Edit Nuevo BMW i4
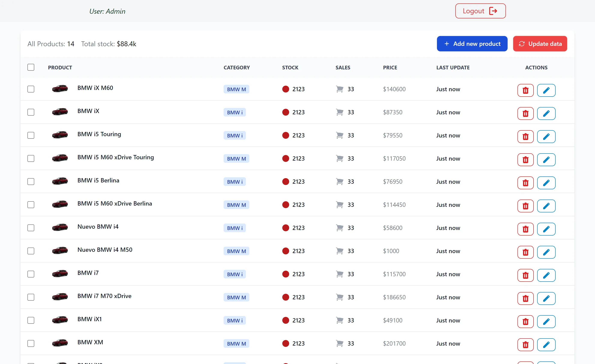 click(x=546, y=229)
